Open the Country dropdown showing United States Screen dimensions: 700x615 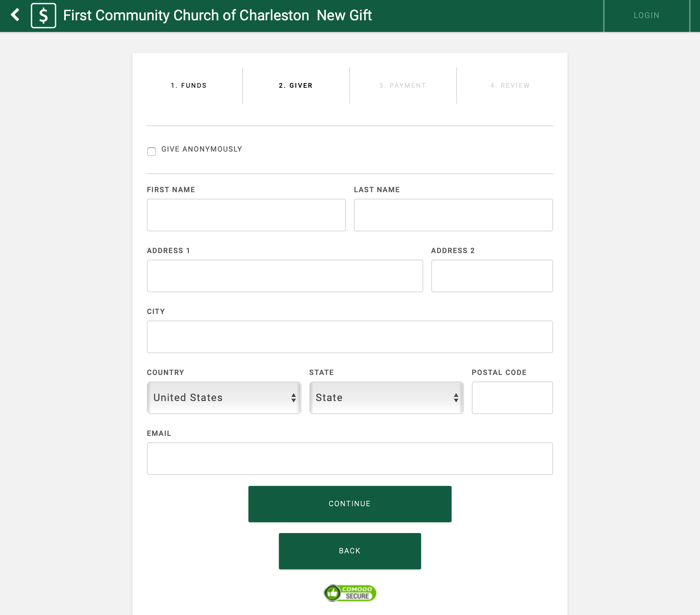(224, 398)
